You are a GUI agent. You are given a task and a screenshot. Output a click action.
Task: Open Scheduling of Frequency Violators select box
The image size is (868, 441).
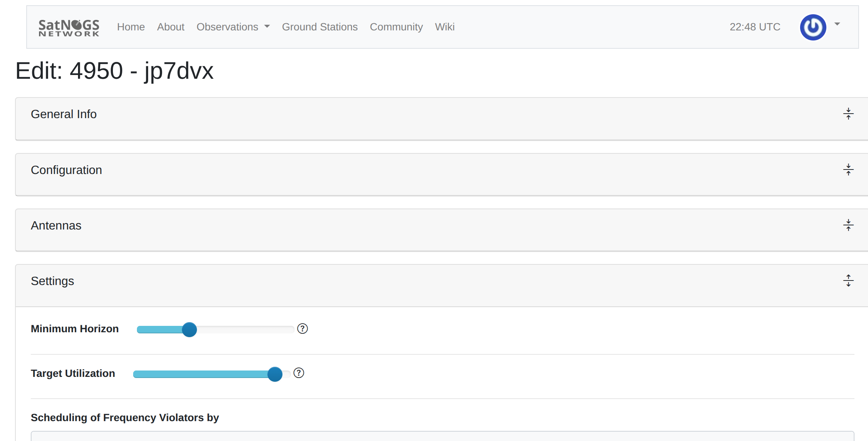point(442,436)
